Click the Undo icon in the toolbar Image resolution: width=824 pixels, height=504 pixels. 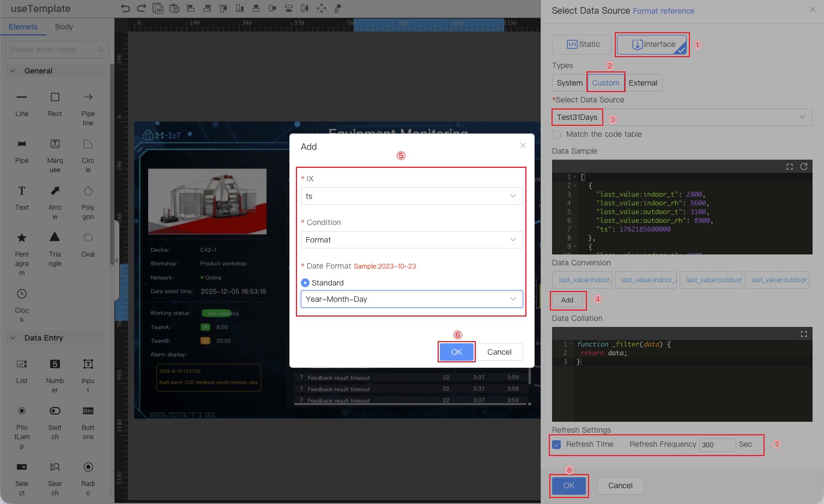[125, 8]
